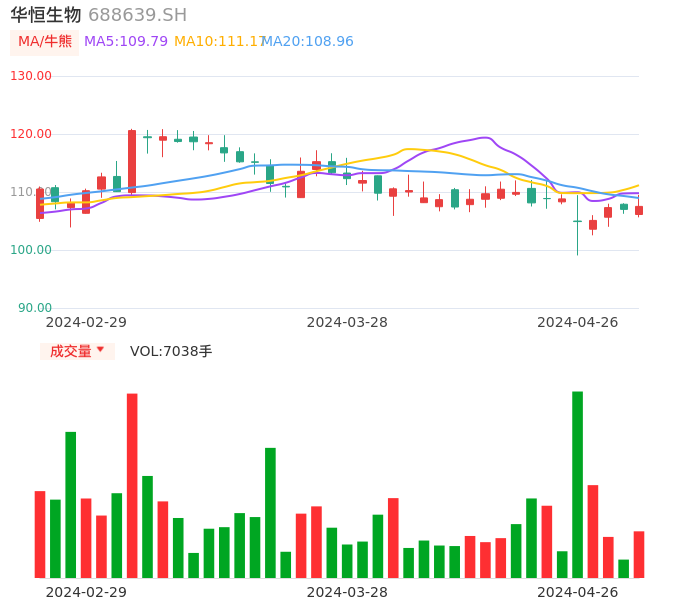Click the tall red candlestick peaking near 120
Image resolution: width=686 pixels, height=606 pixels.
point(132,160)
